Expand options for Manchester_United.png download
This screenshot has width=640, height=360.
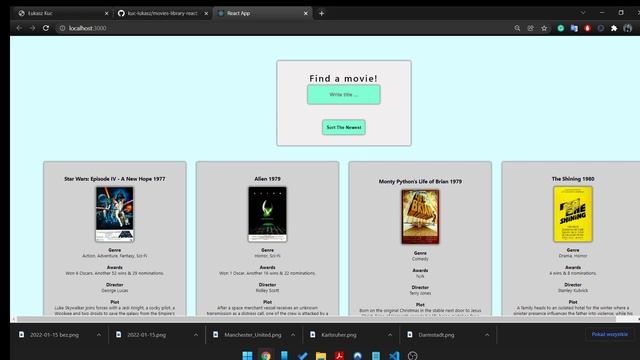[293, 335]
